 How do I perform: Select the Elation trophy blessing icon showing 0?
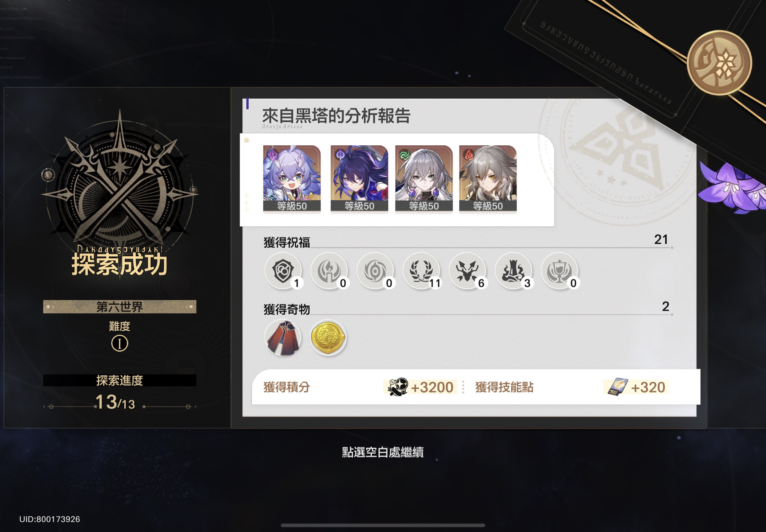click(x=559, y=271)
